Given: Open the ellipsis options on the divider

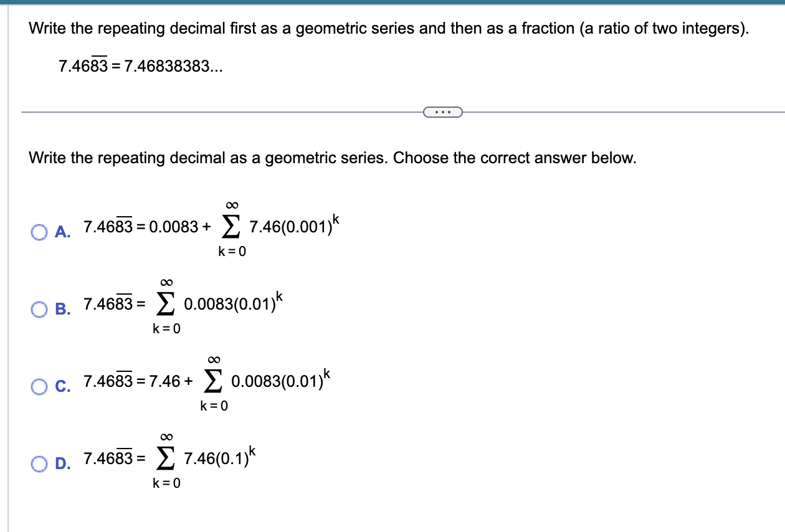Looking at the screenshot, I should tap(442, 112).
